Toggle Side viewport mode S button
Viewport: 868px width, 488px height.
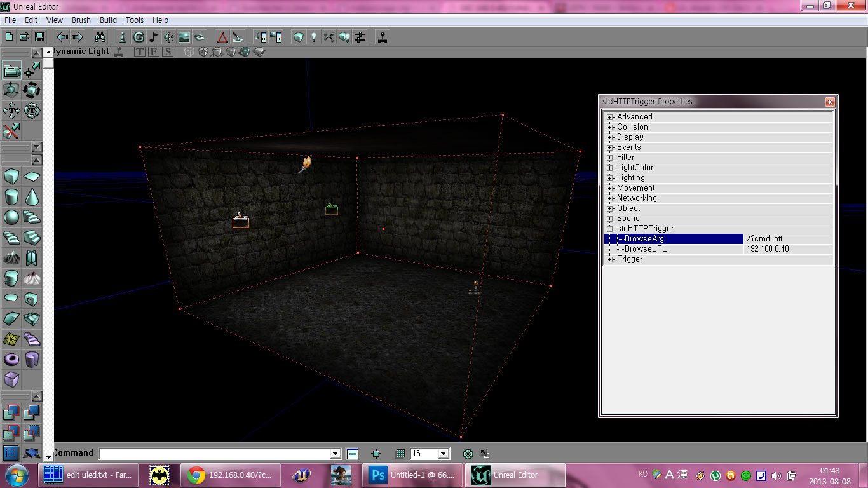point(168,51)
